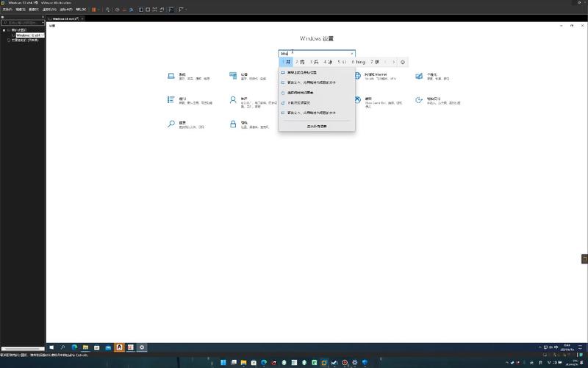Open the 编辑(E) menu in VMware
Screen dimensions: 588x368
tap(21, 10)
